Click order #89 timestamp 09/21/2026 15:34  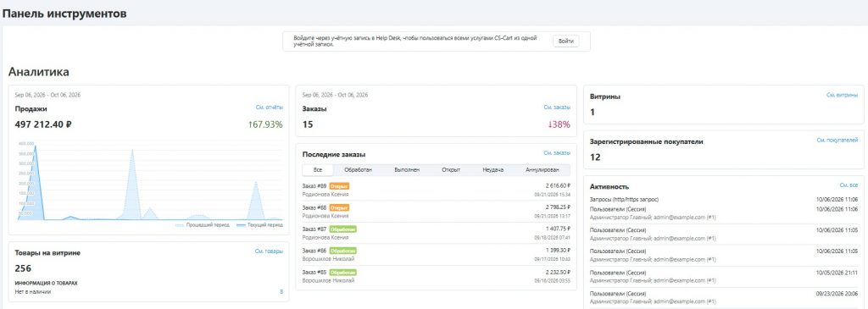[553, 195]
